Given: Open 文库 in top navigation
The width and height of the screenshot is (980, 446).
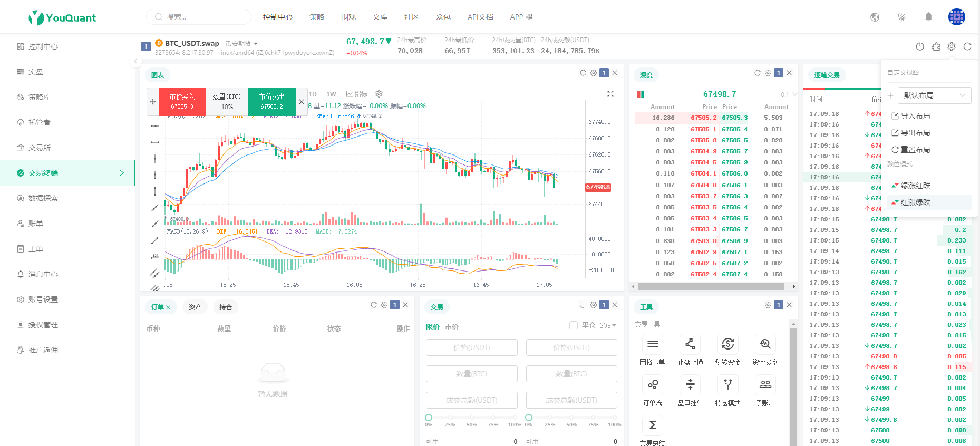Looking at the screenshot, I should (380, 17).
